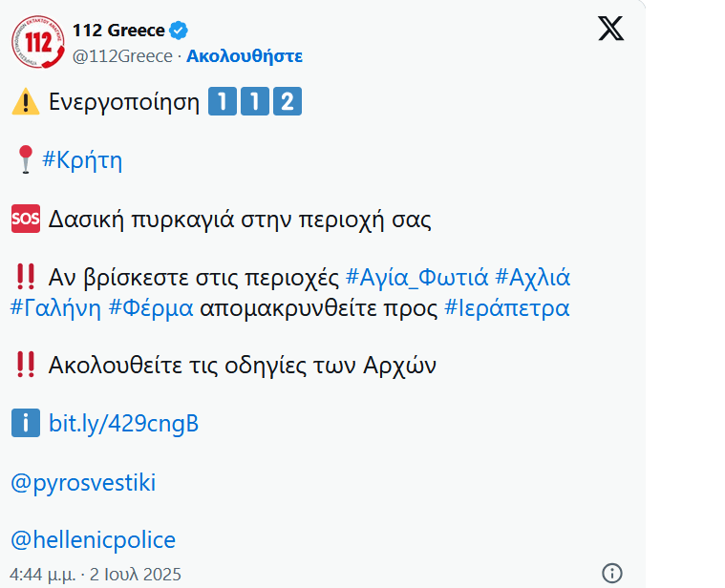The height and width of the screenshot is (588, 725).
Task: Click the keycap digit 2 emoji
Action: 287,101
